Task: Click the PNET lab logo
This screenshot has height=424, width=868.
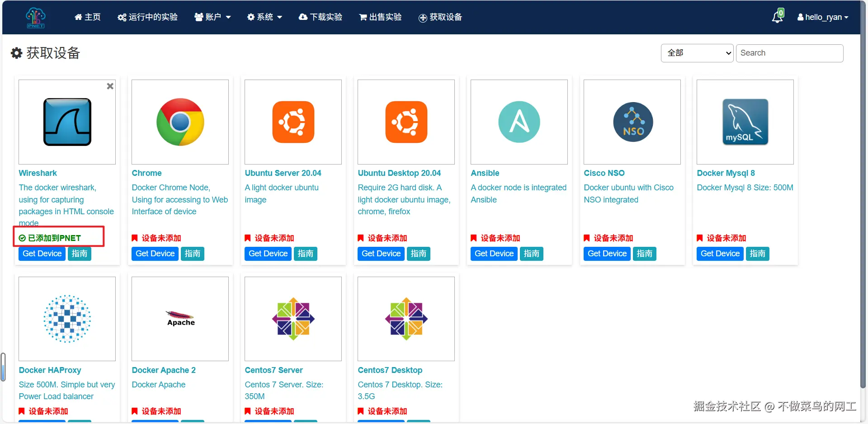Action: pyautogui.click(x=36, y=18)
